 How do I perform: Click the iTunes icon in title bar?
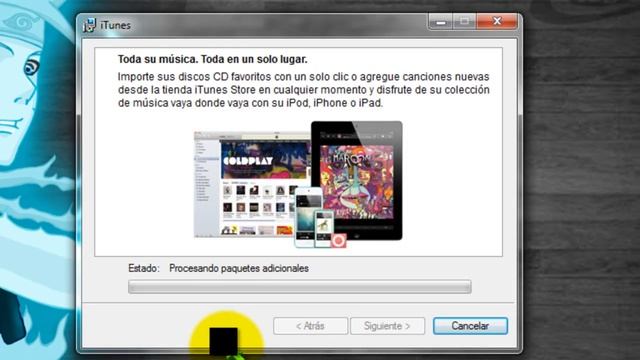(x=89, y=25)
